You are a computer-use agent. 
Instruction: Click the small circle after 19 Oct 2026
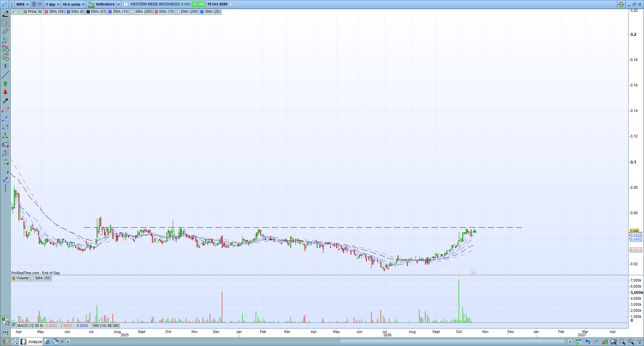pyautogui.click(x=231, y=4)
